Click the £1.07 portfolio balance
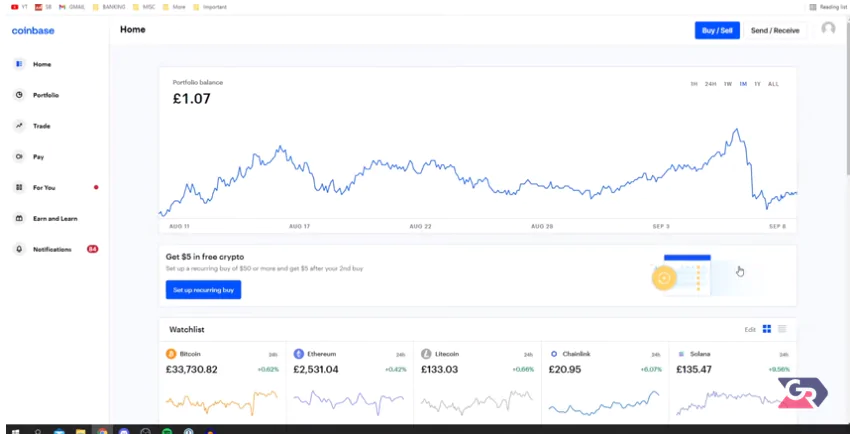 point(191,99)
